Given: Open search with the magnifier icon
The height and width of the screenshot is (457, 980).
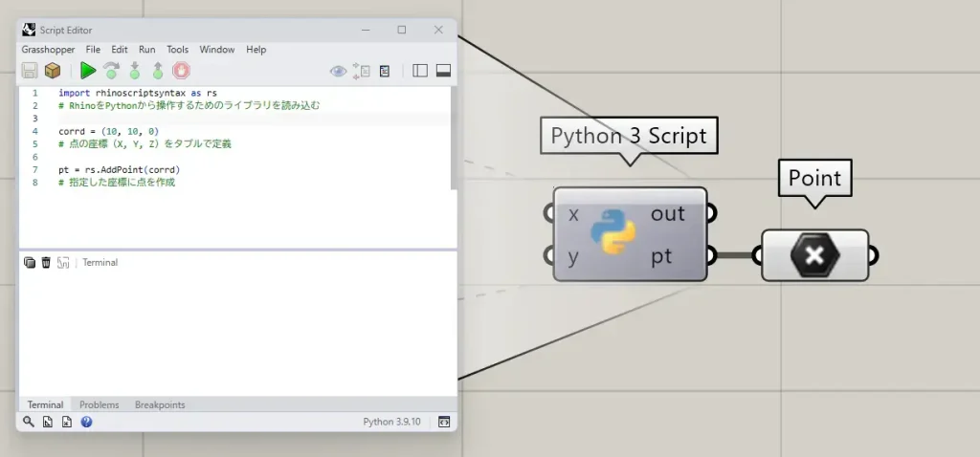Looking at the screenshot, I should (29, 422).
